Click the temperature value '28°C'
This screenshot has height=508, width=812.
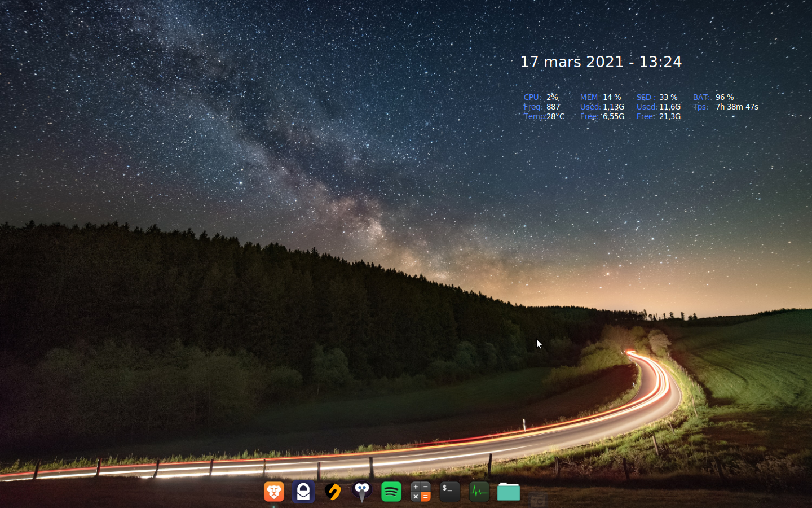pos(555,116)
